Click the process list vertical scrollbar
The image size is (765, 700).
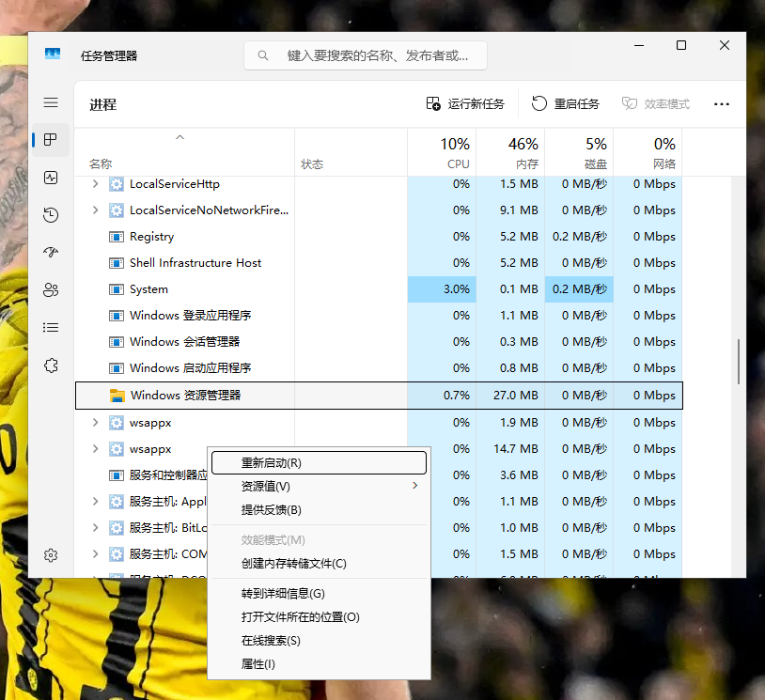tap(739, 362)
